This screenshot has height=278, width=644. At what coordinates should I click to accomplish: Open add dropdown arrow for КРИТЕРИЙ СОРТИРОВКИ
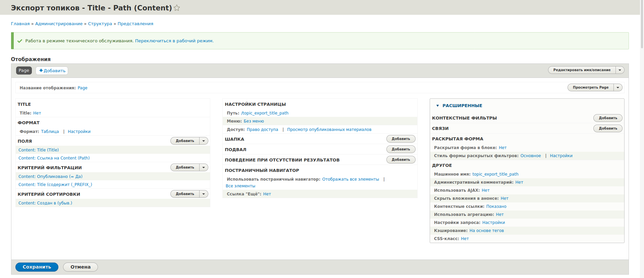click(204, 194)
